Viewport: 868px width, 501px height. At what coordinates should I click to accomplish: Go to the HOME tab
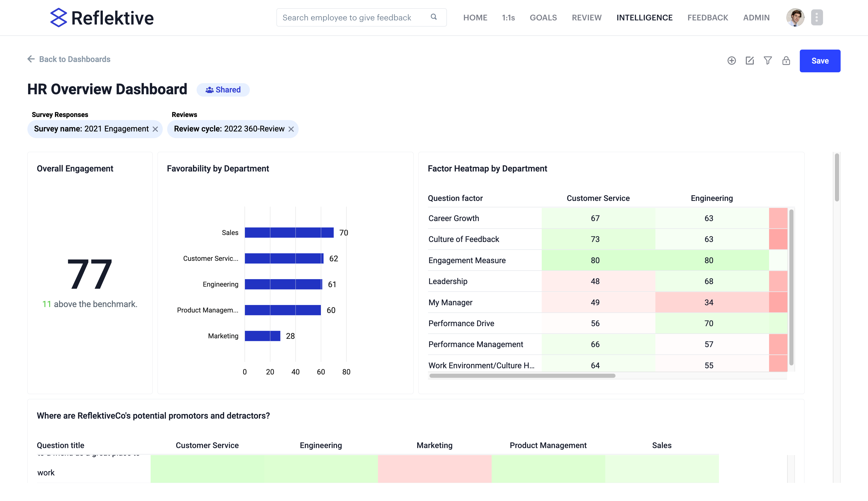475,18
